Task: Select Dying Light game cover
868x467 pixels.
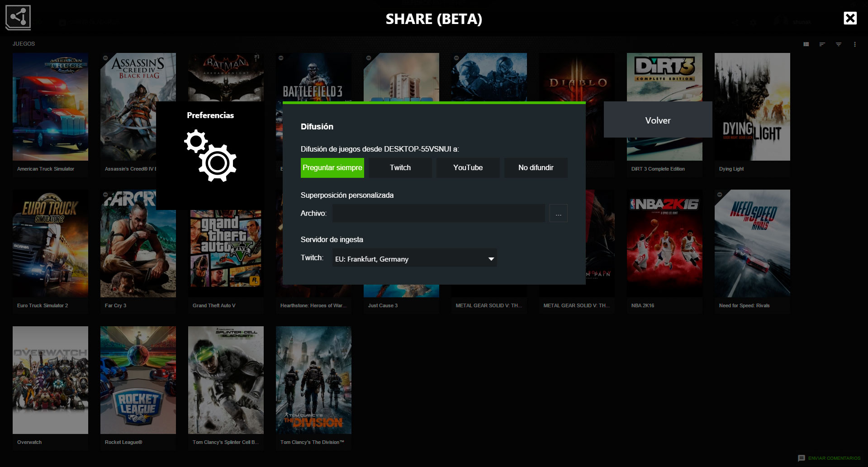Action: 752,107
